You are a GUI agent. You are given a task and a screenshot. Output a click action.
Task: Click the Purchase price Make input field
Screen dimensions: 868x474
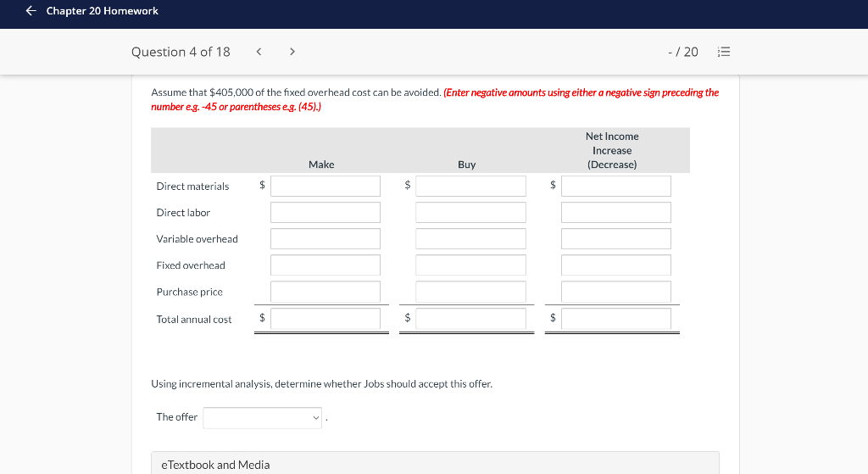(x=325, y=292)
